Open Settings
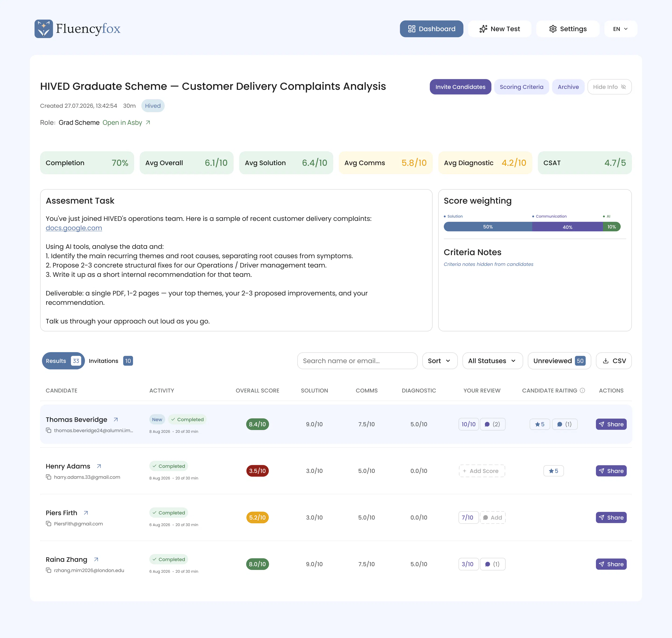This screenshot has width=672, height=638. click(568, 29)
